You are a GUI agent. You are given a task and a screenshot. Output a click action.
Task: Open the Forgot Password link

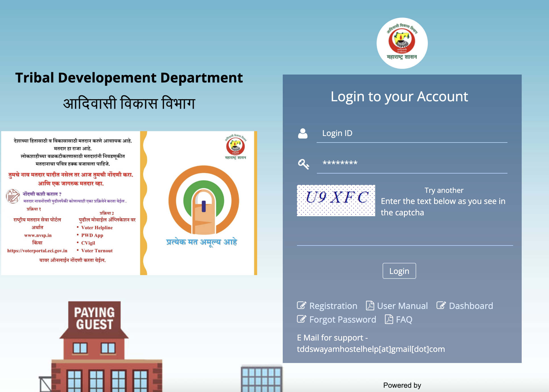342,319
